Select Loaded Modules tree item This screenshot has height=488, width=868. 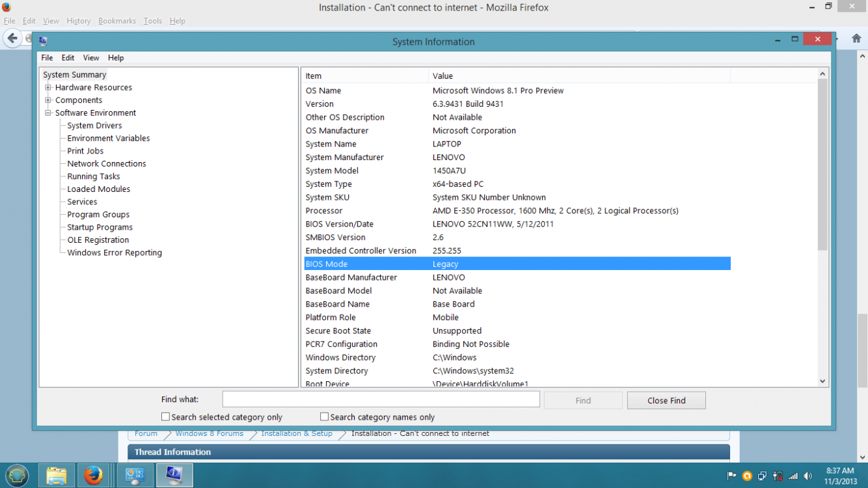[98, 189]
